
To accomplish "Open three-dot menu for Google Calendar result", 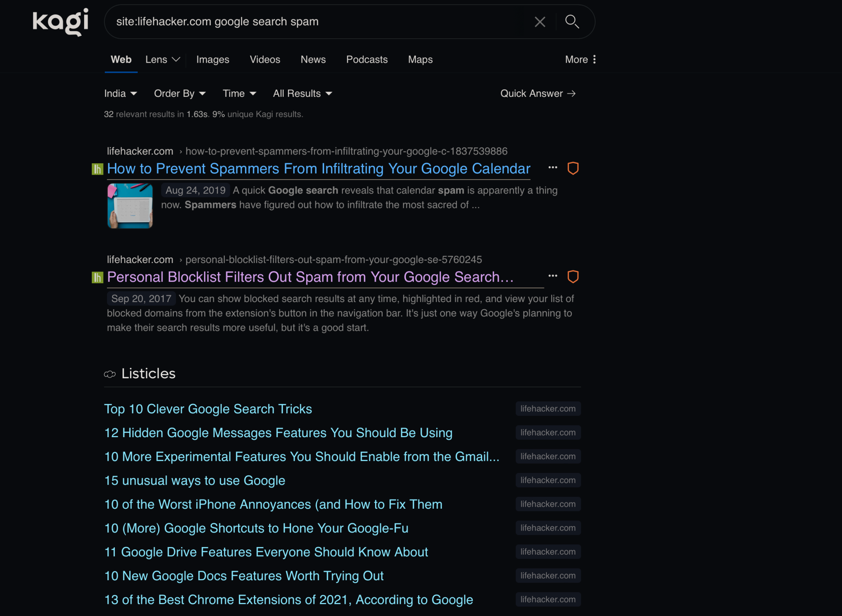I will click(x=553, y=167).
